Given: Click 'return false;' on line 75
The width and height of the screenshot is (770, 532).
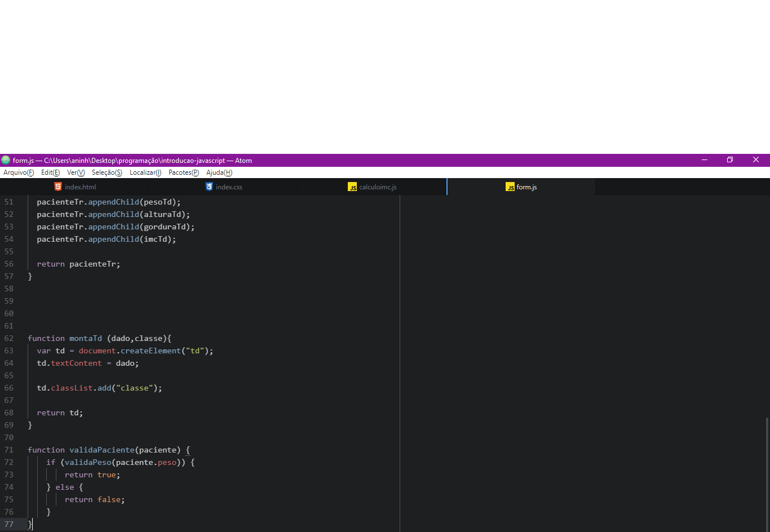Looking at the screenshot, I should [x=95, y=499].
